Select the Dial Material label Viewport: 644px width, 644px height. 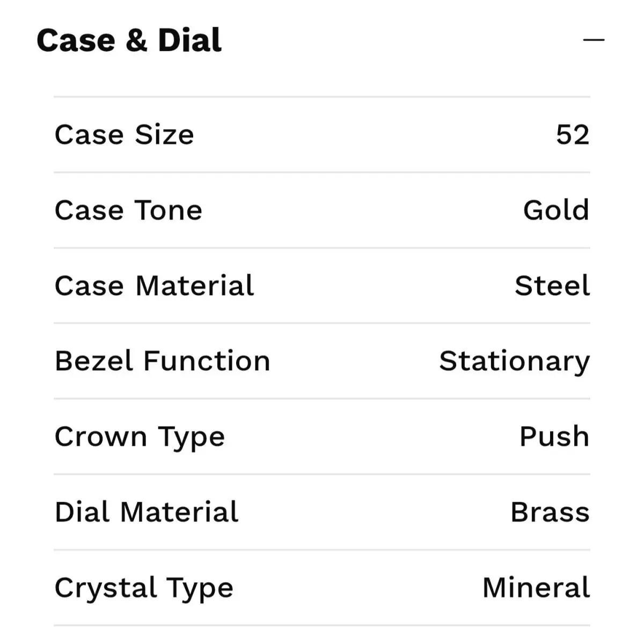(147, 512)
